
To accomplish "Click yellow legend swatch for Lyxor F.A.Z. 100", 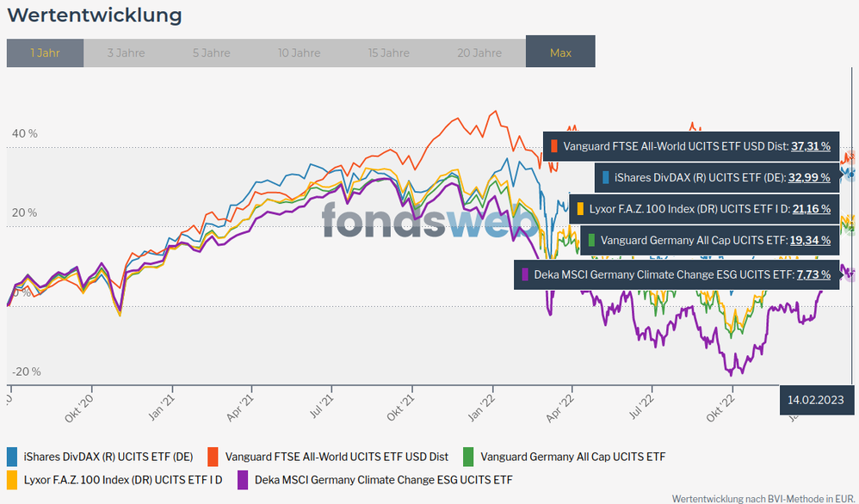I will click(12, 479).
